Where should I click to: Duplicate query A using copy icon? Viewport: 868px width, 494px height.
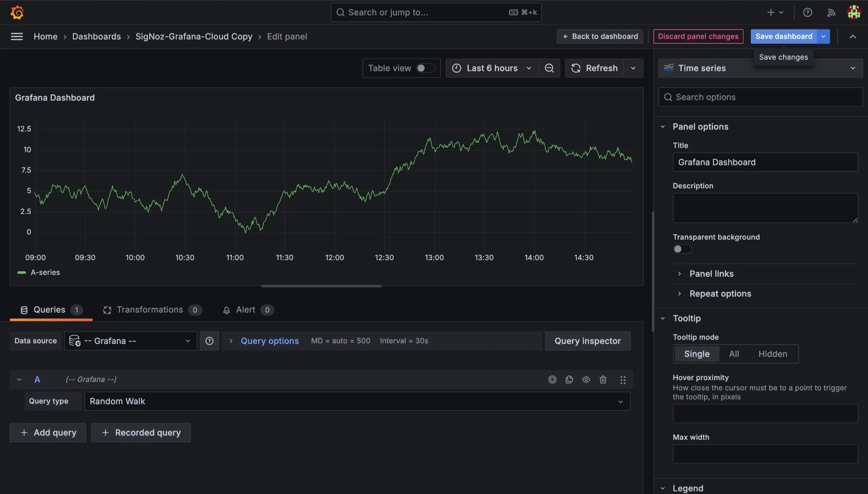pos(569,380)
